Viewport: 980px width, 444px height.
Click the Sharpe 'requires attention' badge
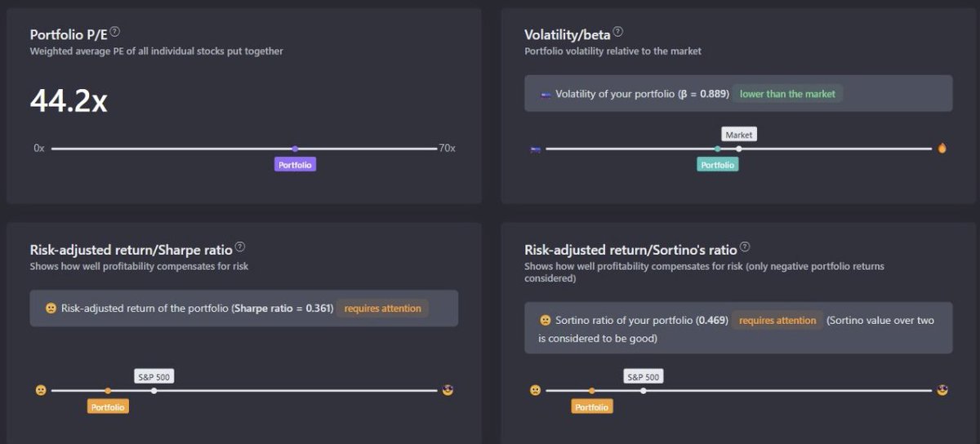point(382,309)
